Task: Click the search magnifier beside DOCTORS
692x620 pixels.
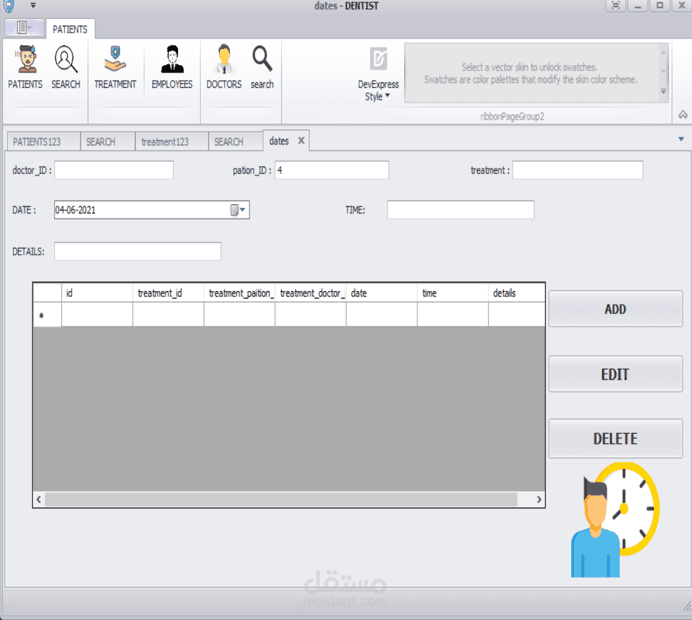Action: [262, 67]
